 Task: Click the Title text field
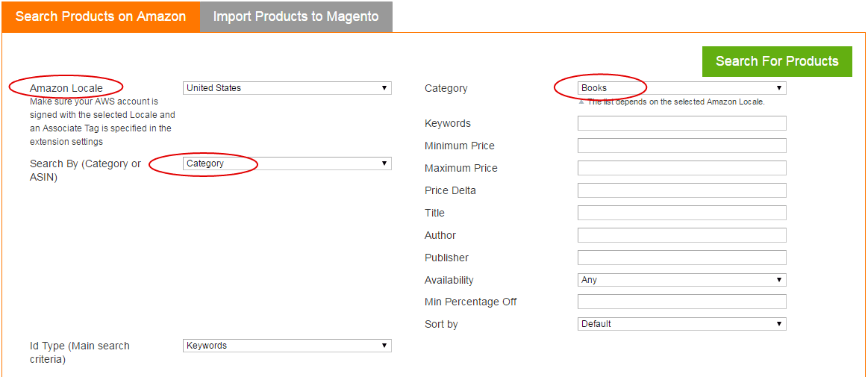pos(681,213)
